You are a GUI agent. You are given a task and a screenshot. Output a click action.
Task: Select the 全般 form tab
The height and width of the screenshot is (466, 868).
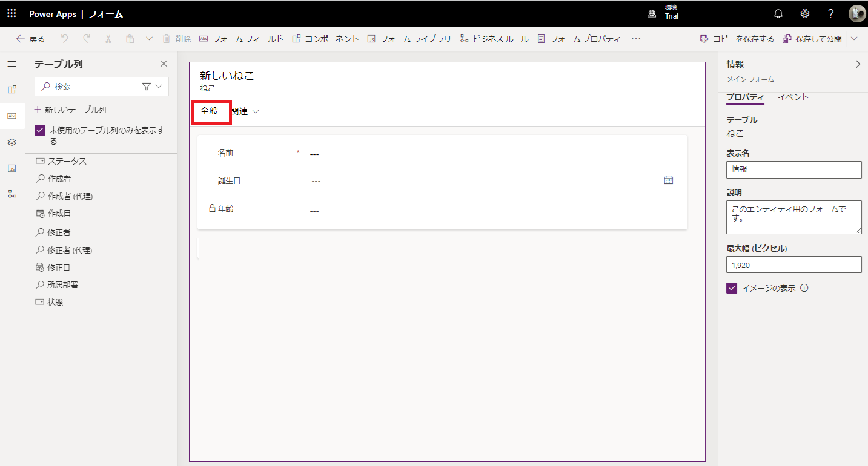point(210,111)
